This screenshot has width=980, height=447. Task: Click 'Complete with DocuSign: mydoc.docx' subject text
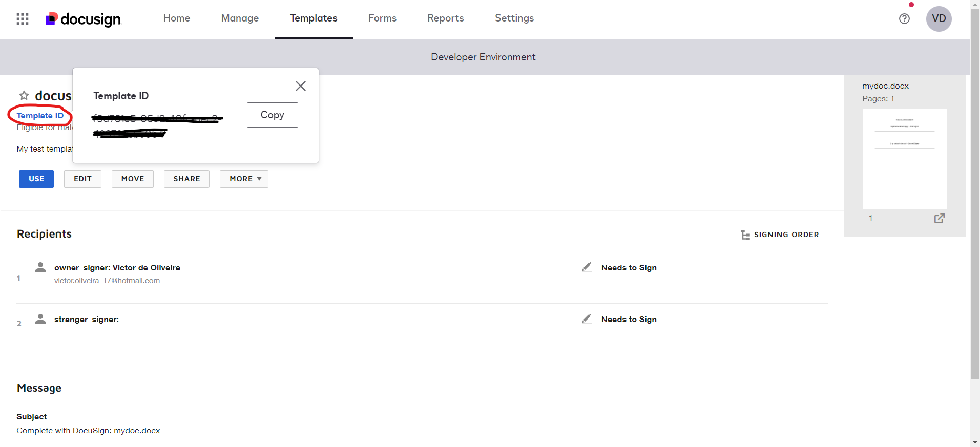coord(88,431)
